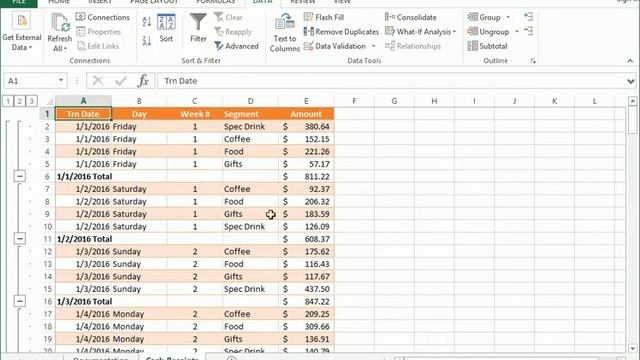
Task: Click the Insert Function fx icon
Action: click(x=143, y=81)
